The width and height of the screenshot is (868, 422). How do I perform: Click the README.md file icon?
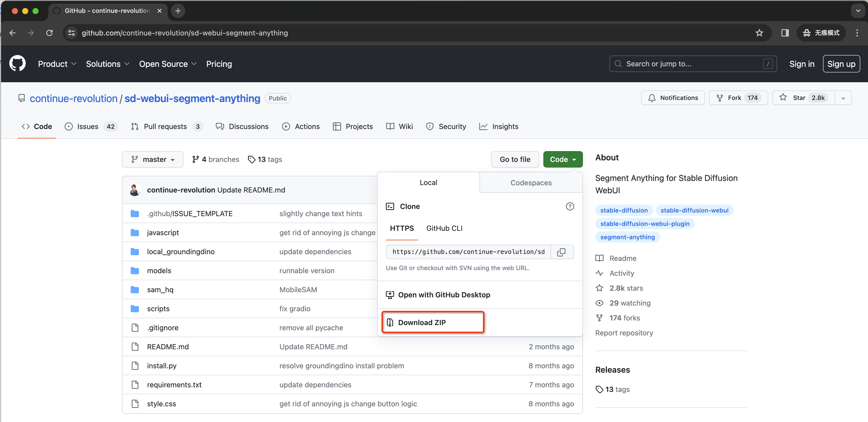tap(135, 347)
